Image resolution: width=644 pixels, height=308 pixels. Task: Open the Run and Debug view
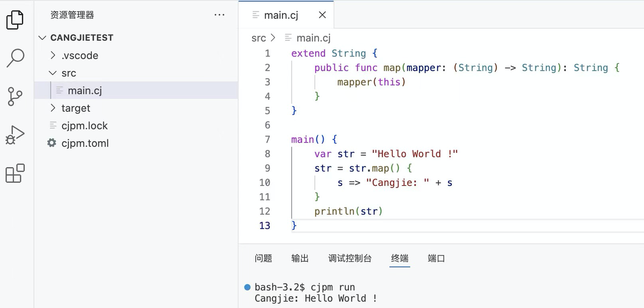click(x=15, y=135)
